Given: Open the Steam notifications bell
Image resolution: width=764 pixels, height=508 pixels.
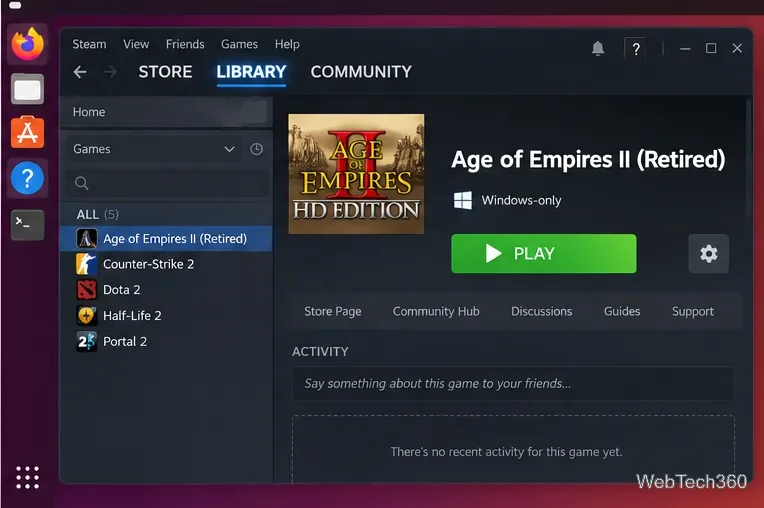Looking at the screenshot, I should pyautogui.click(x=598, y=48).
